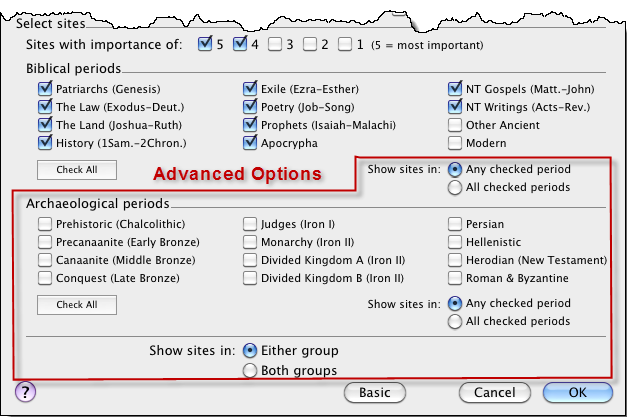Select All checked periods for archaeological periods
Viewport: 627px width, 417px height.
tap(456, 321)
